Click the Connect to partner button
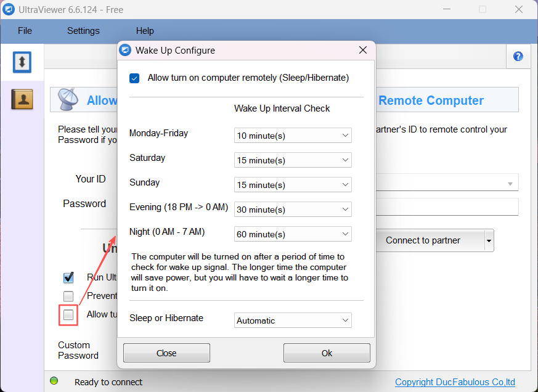 pyautogui.click(x=430, y=240)
